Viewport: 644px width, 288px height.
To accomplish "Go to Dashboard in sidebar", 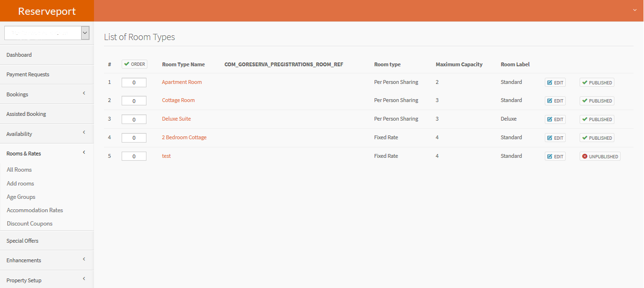I will click(47, 55).
